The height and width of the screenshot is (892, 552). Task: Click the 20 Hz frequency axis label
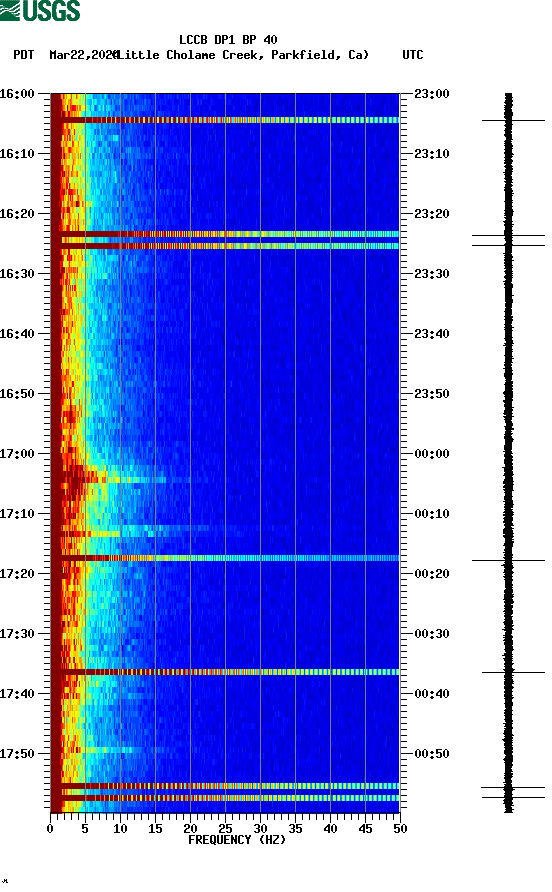(190, 829)
